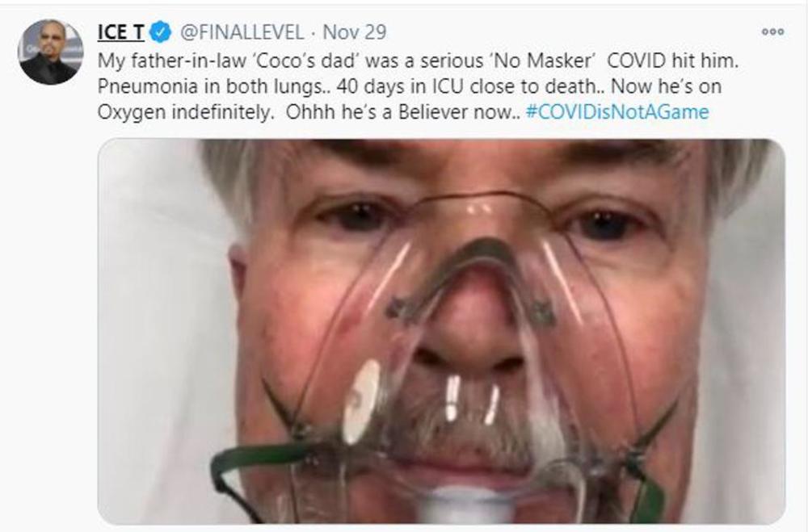Click the 'Pneumonia in both lungs' text
This screenshot has height=532, width=808.
[191, 86]
